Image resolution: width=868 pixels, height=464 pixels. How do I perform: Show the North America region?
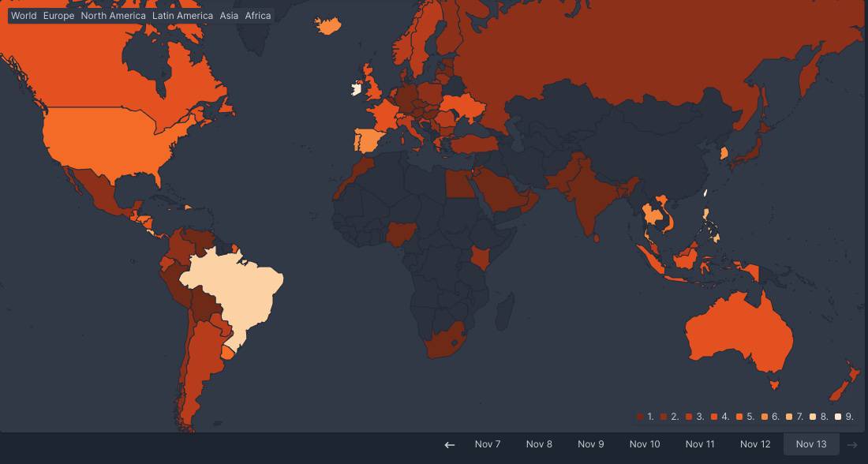click(113, 16)
